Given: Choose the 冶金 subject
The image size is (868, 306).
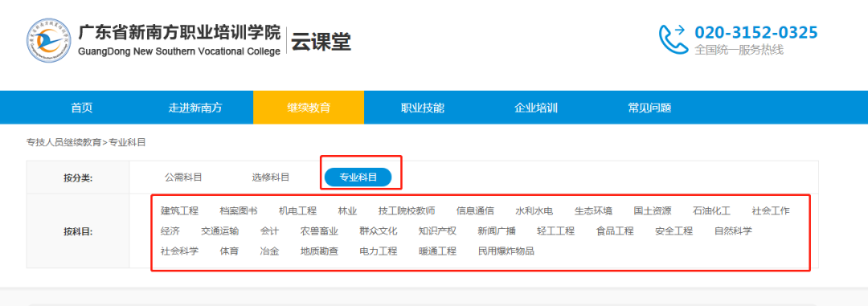Looking at the screenshot, I should tap(269, 251).
